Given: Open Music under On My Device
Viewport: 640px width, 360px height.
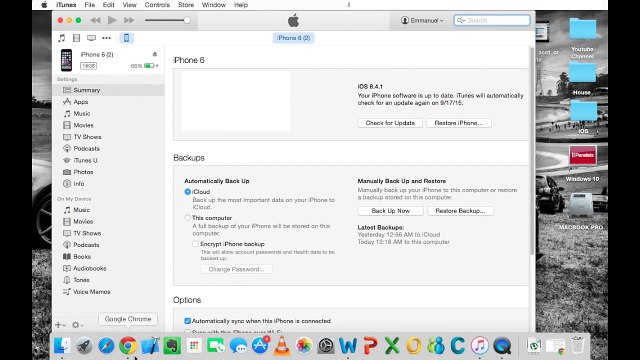Looking at the screenshot, I should pyautogui.click(x=81, y=210).
